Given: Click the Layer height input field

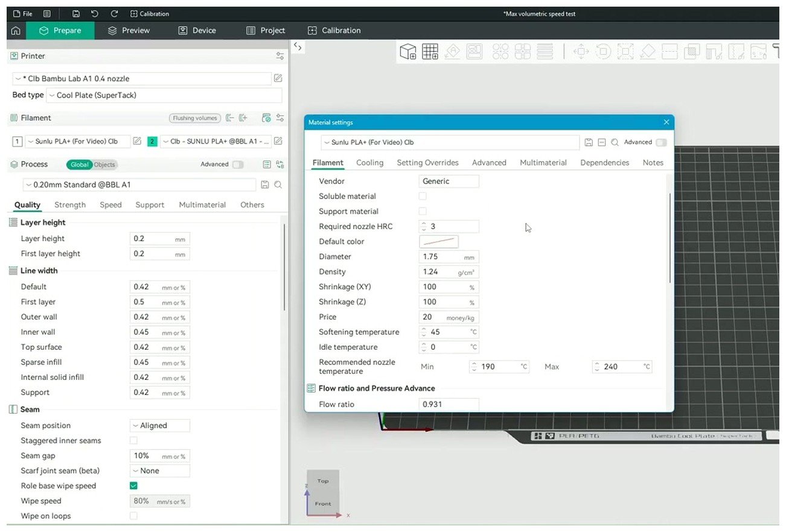Looking at the screenshot, I should pyautogui.click(x=160, y=239).
